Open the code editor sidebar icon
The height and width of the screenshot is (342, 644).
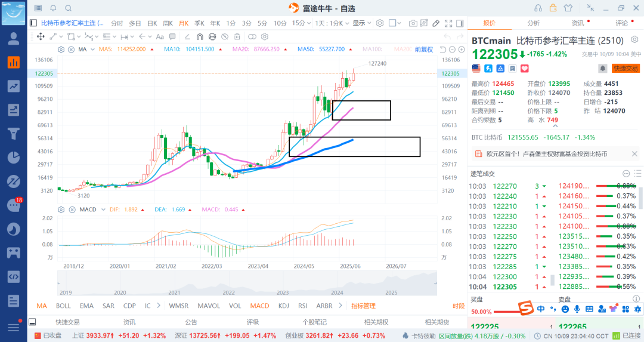pyautogui.click(x=14, y=276)
